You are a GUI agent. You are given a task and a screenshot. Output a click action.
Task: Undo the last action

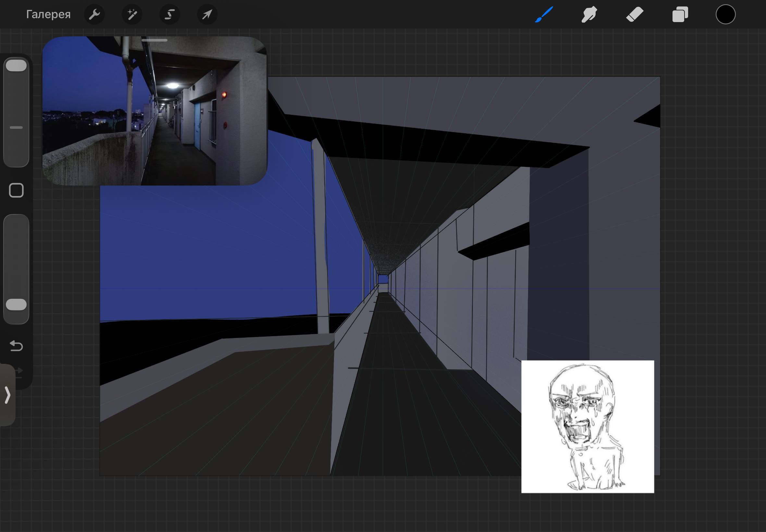[16, 346]
